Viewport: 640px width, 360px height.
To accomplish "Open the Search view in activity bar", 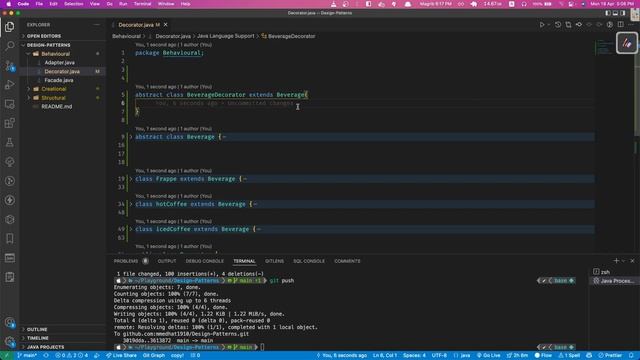I will click(9, 46).
